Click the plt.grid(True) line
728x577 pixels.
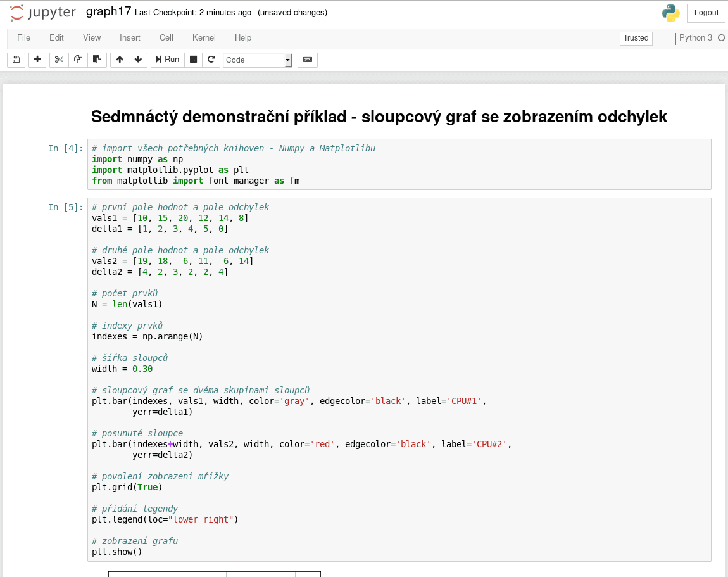tap(127, 487)
